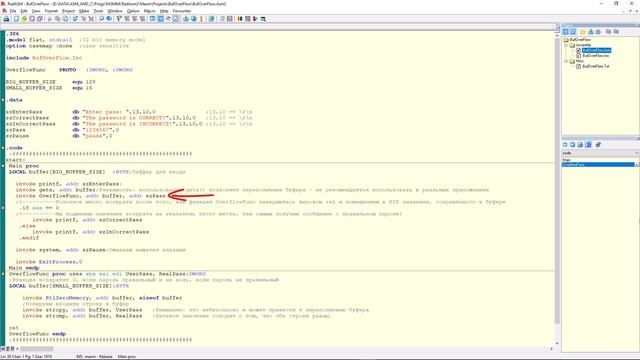Click the Print icon in the toolbar
Image resolution: width=640 pixels, height=360 pixels.
point(6,19)
